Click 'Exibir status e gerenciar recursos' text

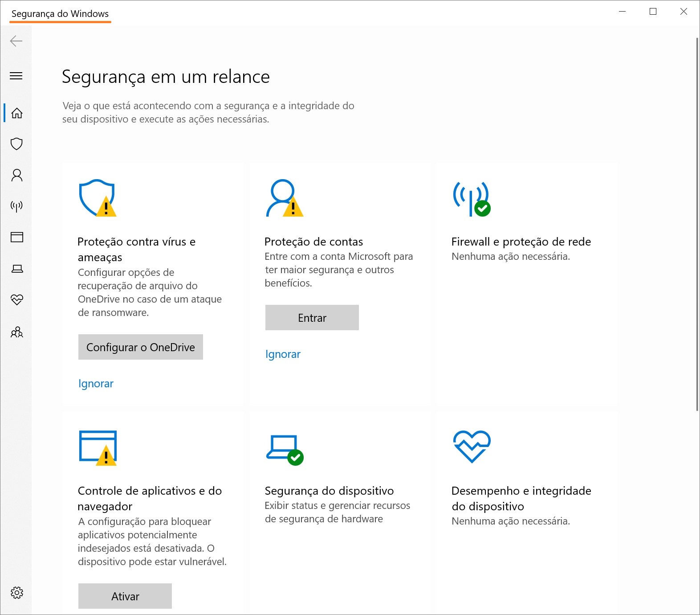(337, 506)
